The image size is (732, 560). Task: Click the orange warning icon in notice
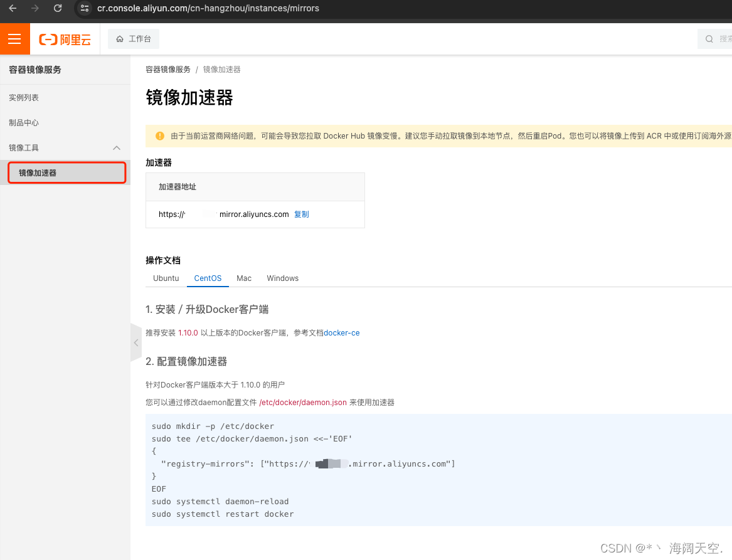(x=160, y=136)
